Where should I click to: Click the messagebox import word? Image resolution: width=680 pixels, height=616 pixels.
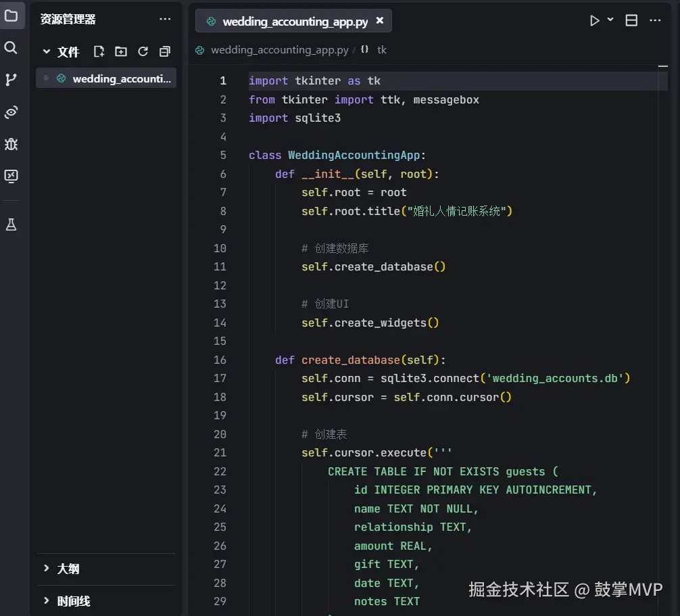[446, 100]
